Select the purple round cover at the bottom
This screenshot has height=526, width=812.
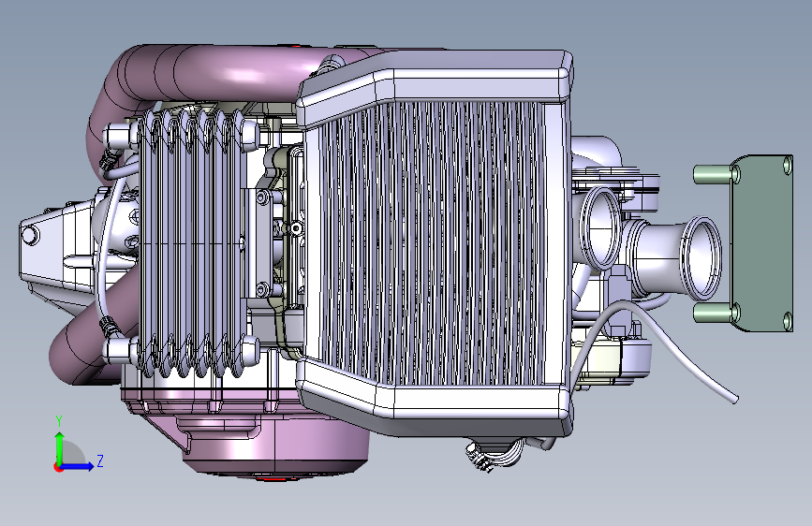pos(277,446)
